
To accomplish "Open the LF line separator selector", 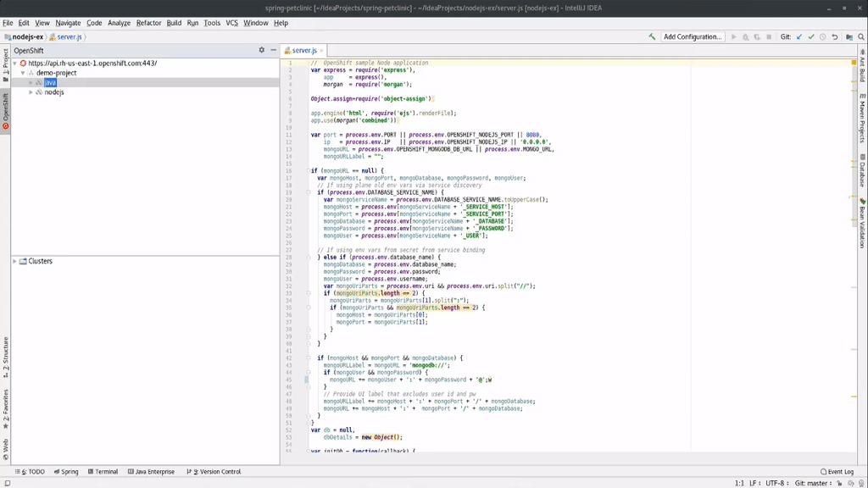I will pos(755,483).
